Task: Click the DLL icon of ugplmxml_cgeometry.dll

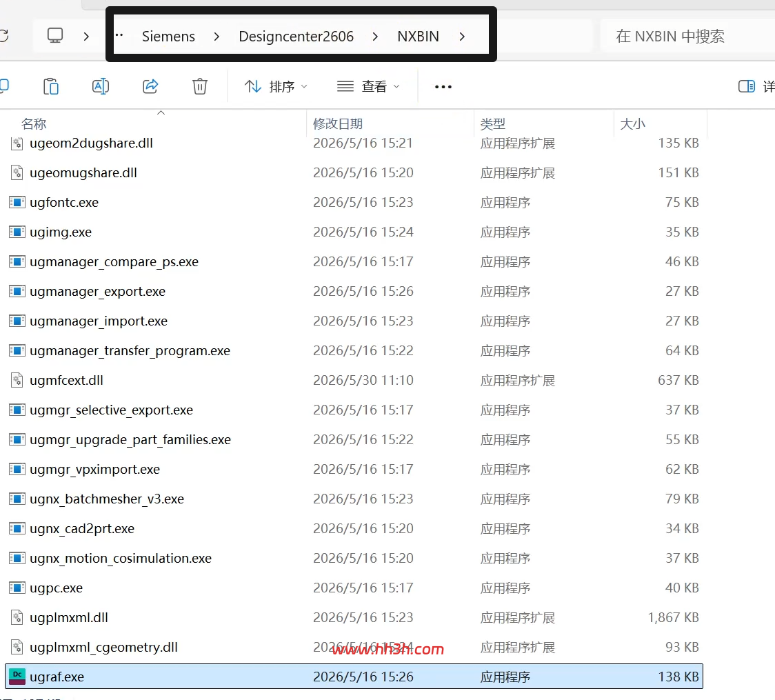Action: coord(17,647)
